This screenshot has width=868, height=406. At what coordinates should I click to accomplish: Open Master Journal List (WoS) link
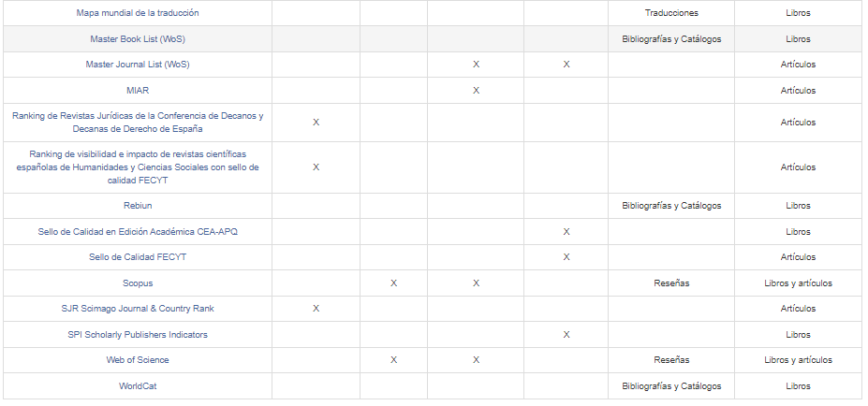point(138,65)
